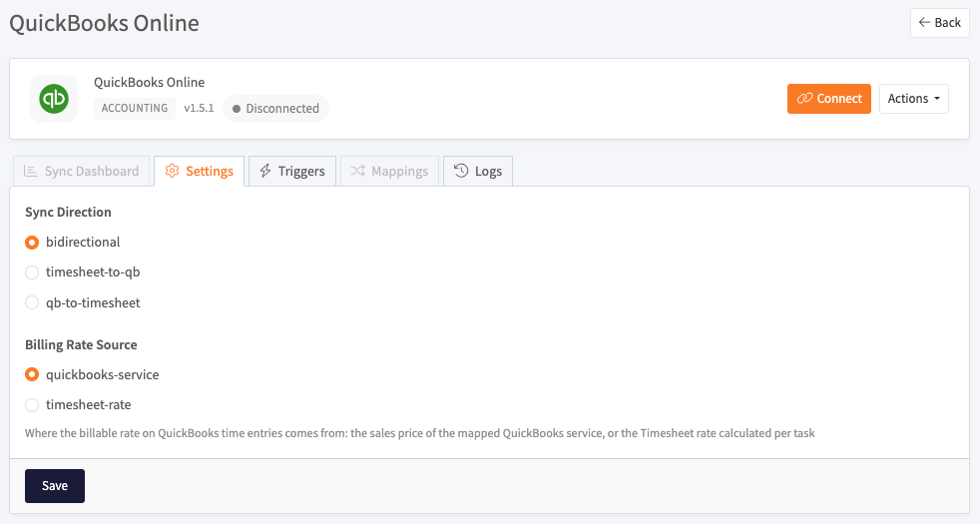The height and width of the screenshot is (524, 980).
Task: Click the Mappings shuffle icon
Action: click(357, 171)
